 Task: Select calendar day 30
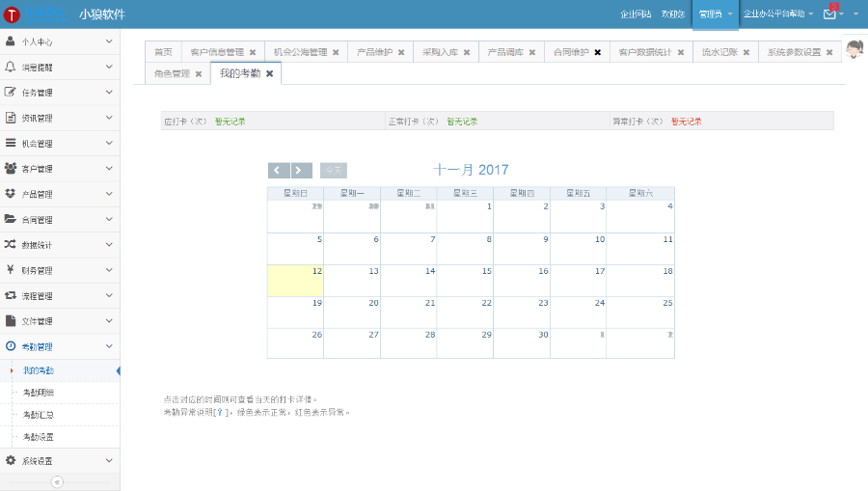click(522, 343)
